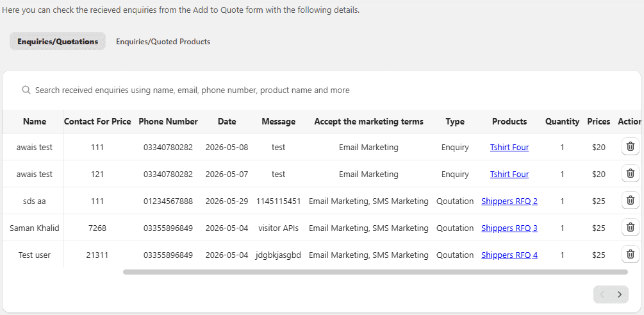Click the Quantity column header
This screenshot has width=644, height=315.
pyautogui.click(x=562, y=121)
